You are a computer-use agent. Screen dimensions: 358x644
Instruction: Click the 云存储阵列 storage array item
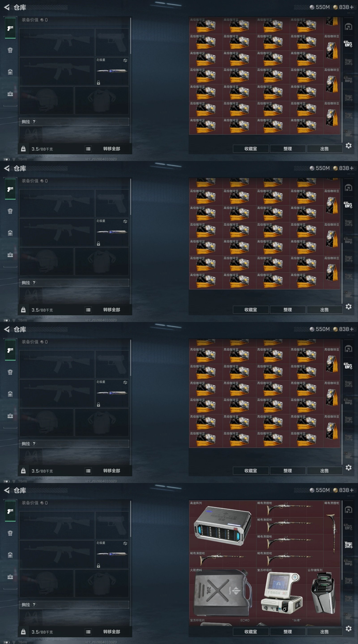click(x=323, y=593)
